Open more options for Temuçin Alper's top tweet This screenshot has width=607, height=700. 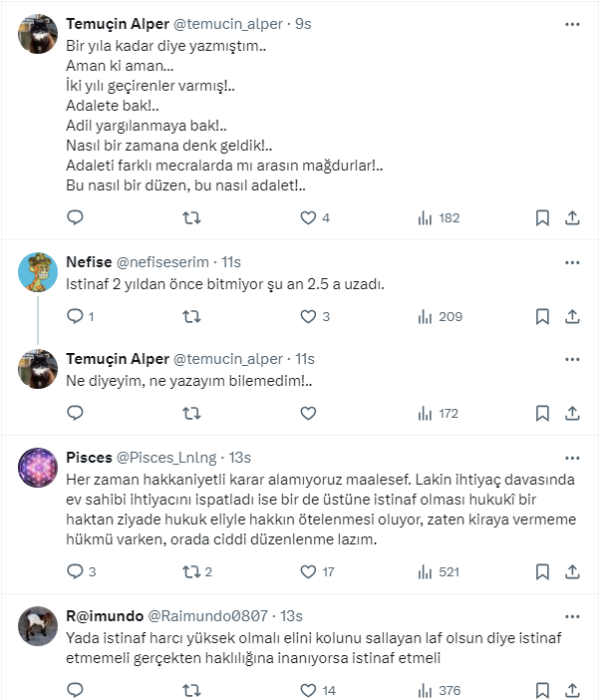coord(572,24)
